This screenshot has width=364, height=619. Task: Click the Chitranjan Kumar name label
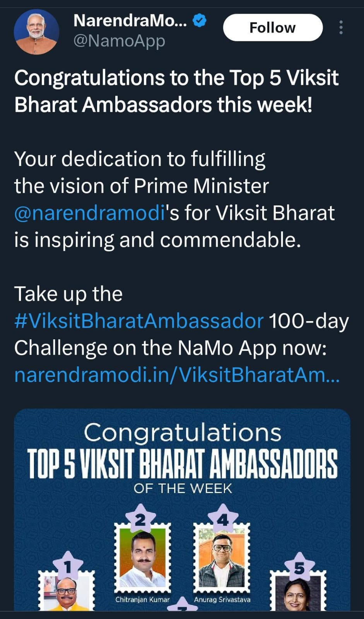[x=142, y=599]
